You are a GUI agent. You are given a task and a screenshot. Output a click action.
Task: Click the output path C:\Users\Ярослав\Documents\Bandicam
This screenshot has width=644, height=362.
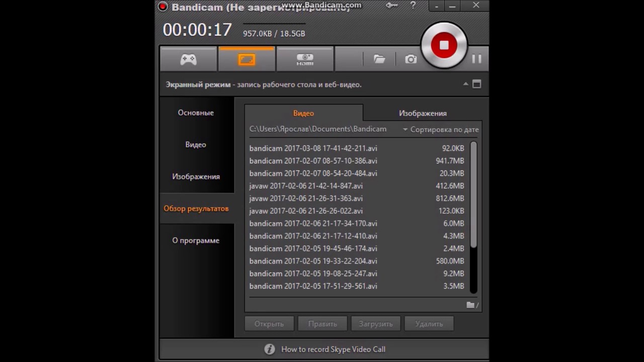pos(318,129)
